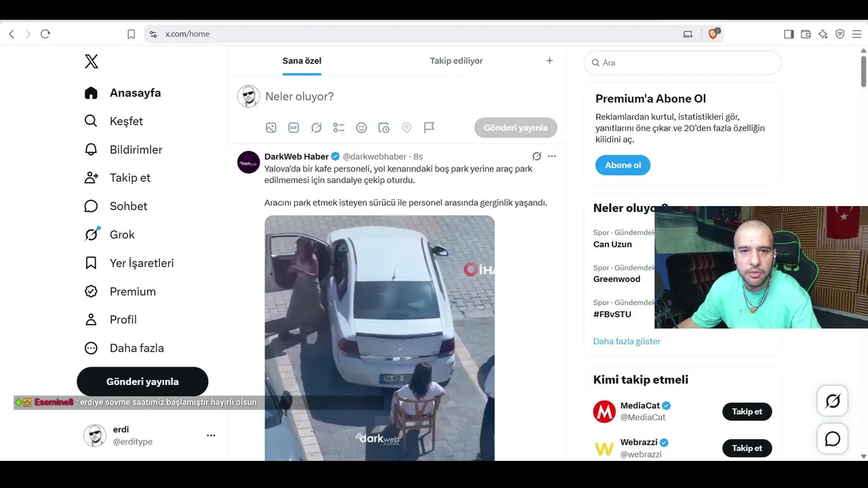
Task: Click the composer profile avatar
Action: [249, 96]
